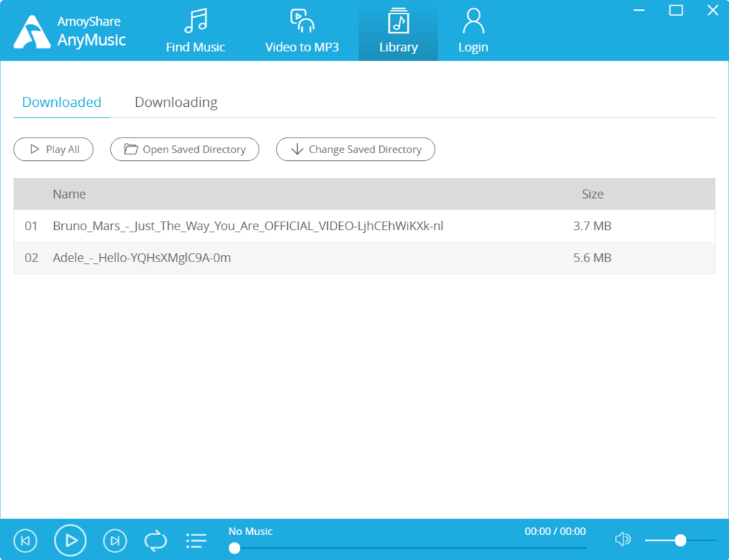Click row number 02
Viewport: 729px width, 560px height.
click(31, 257)
